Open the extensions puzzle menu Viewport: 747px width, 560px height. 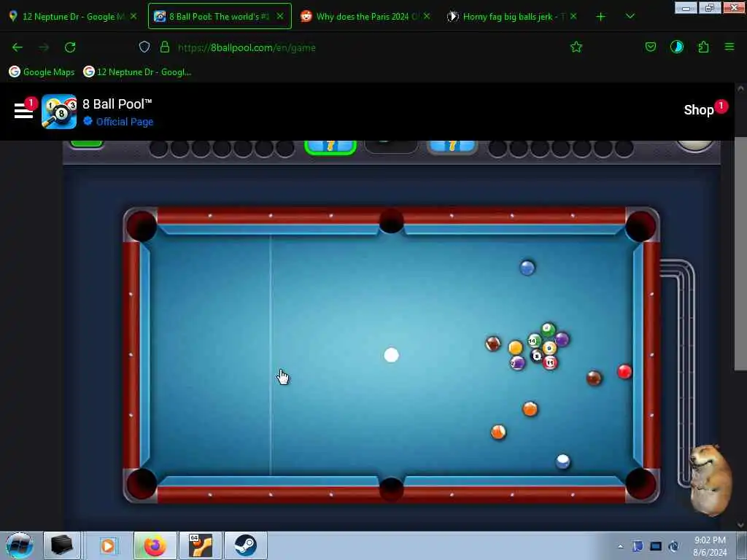point(703,47)
